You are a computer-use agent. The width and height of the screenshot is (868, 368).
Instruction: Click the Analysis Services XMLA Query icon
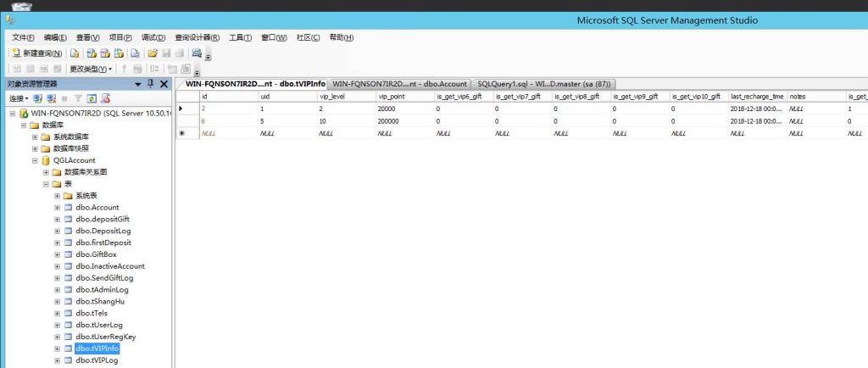tap(118, 53)
